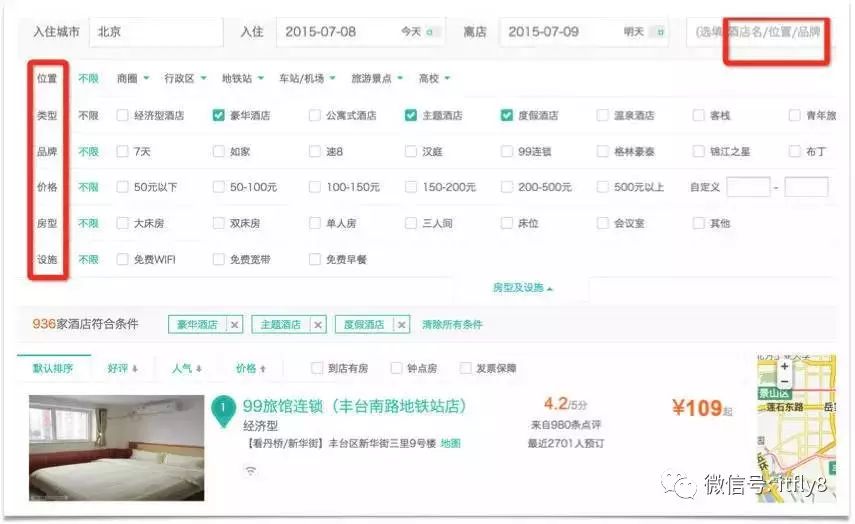The width and height of the screenshot is (855, 524).
Task: Collapse the 房型及设施 section
Action: click(522, 287)
